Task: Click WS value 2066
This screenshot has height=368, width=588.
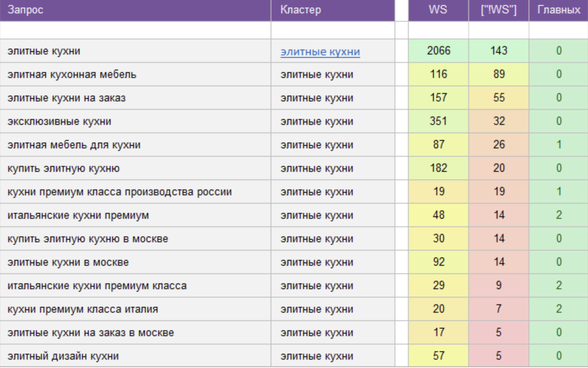Action: click(438, 51)
